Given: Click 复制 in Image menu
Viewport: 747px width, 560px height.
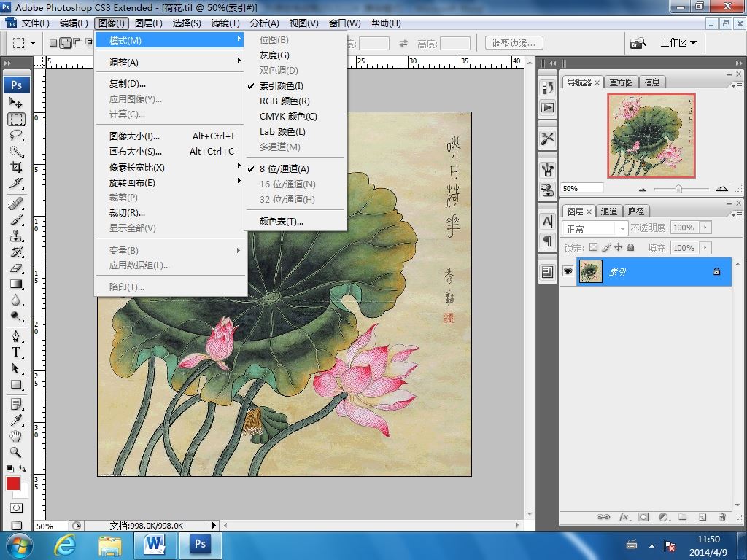Looking at the screenshot, I should click(x=171, y=84).
